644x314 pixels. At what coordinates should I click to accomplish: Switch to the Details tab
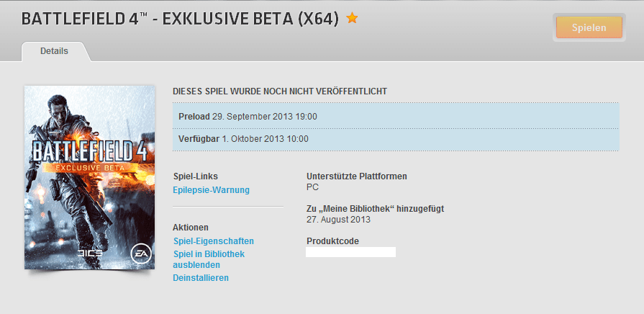click(x=54, y=51)
